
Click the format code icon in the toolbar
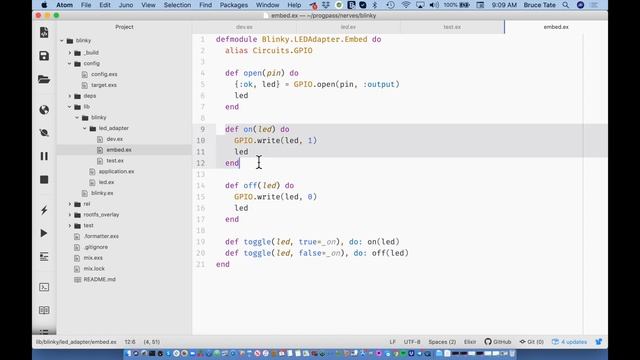click(44, 257)
